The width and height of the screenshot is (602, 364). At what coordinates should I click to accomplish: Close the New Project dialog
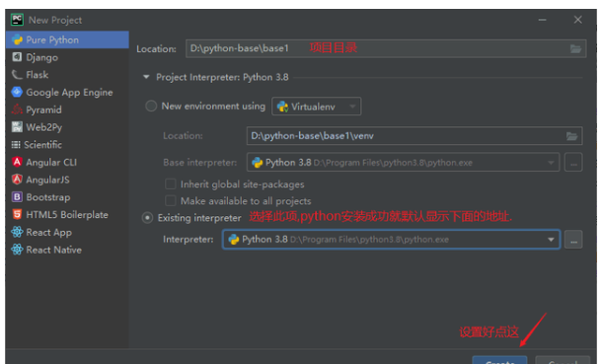(x=577, y=20)
